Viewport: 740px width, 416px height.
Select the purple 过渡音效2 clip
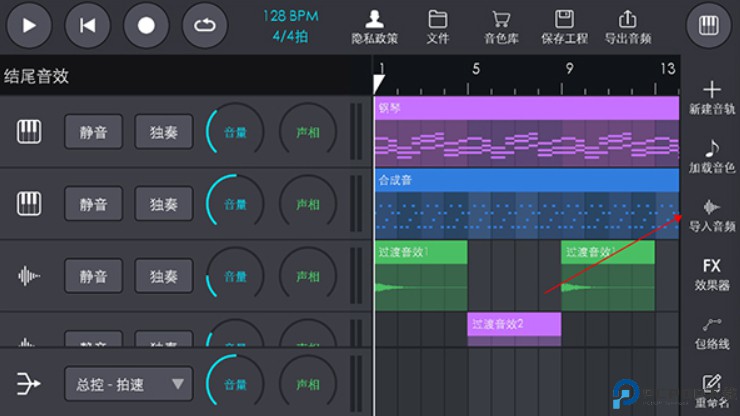[x=513, y=324]
